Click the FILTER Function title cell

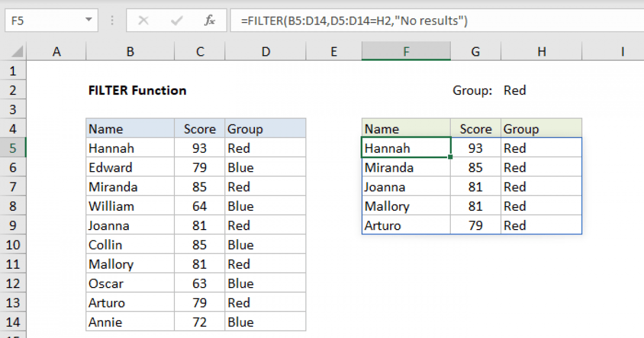(x=137, y=91)
